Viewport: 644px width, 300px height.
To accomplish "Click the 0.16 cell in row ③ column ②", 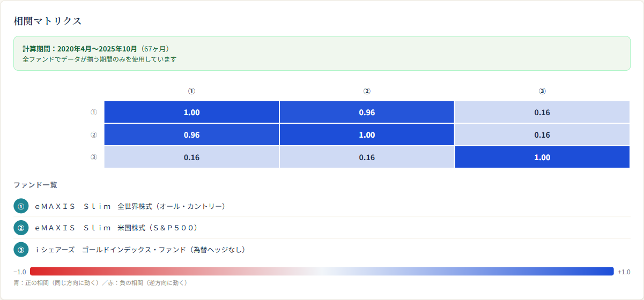I will coord(367,157).
